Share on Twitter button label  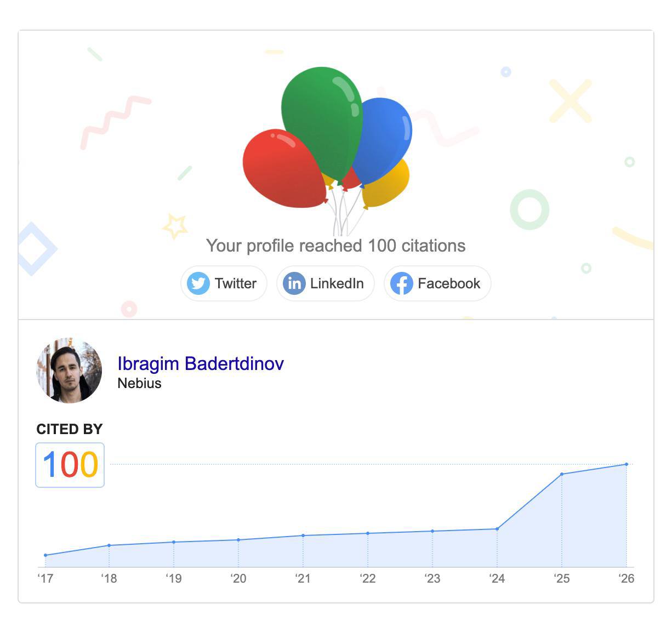point(236,283)
